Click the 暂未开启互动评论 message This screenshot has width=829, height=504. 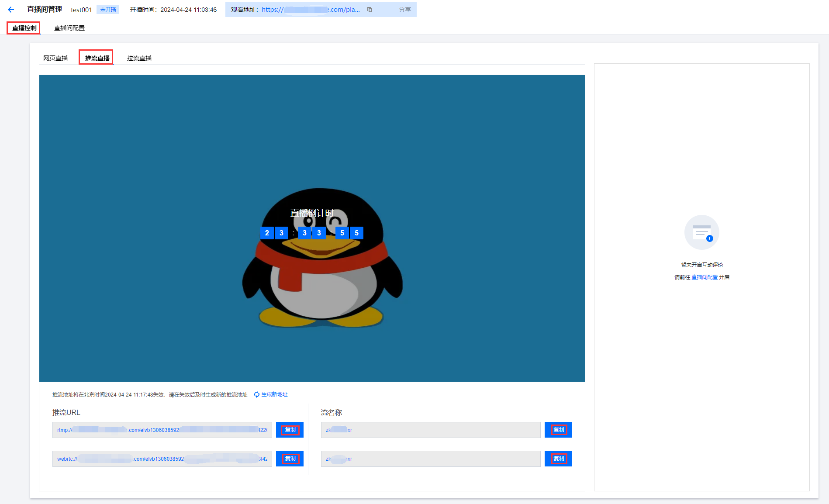coord(702,265)
